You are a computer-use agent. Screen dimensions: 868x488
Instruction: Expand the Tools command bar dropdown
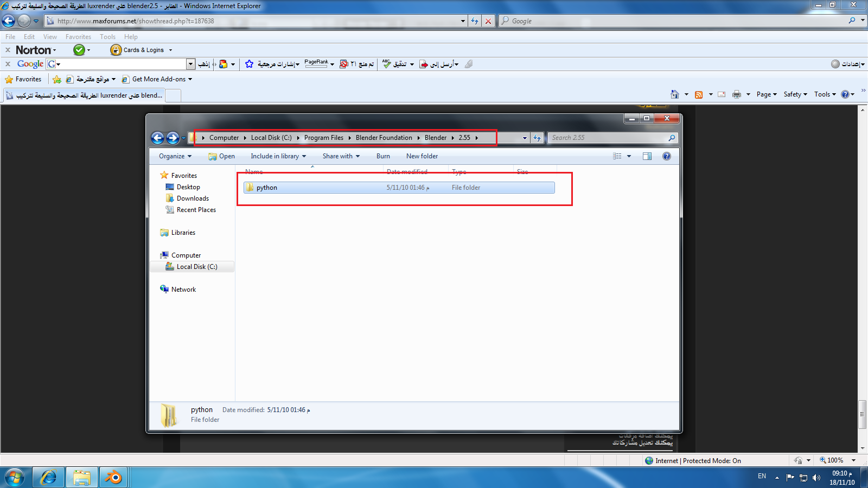pos(825,94)
